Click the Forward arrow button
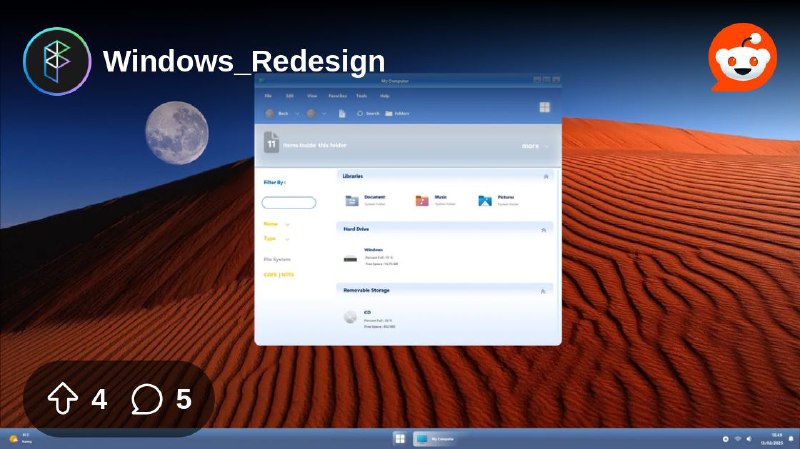The height and width of the screenshot is (449, 800). [311, 113]
